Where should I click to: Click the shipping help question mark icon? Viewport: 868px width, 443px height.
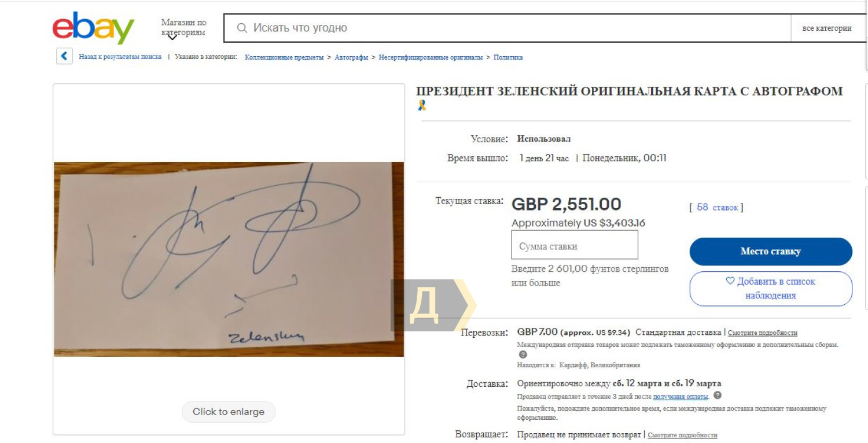click(523, 355)
